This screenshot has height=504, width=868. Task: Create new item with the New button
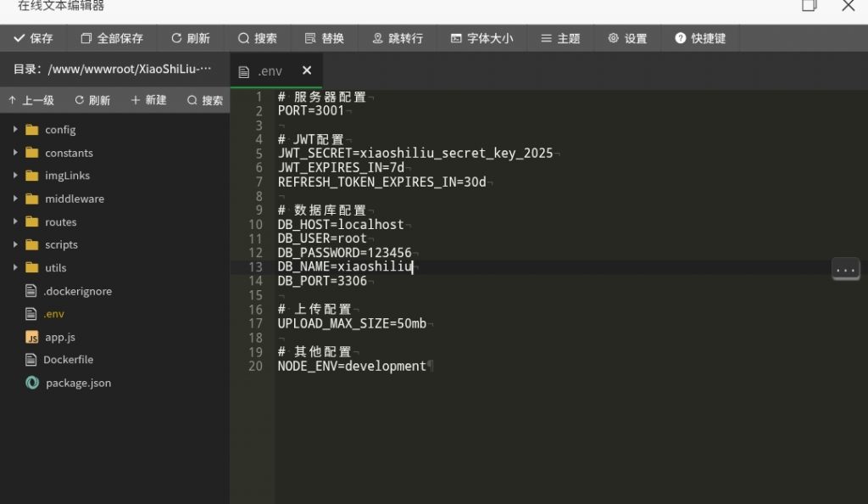pyautogui.click(x=148, y=100)
